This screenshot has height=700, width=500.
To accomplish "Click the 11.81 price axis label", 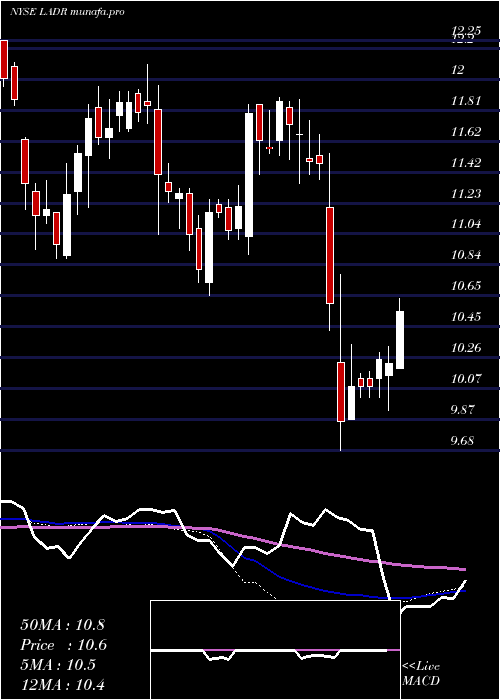I will pos(466,101).
